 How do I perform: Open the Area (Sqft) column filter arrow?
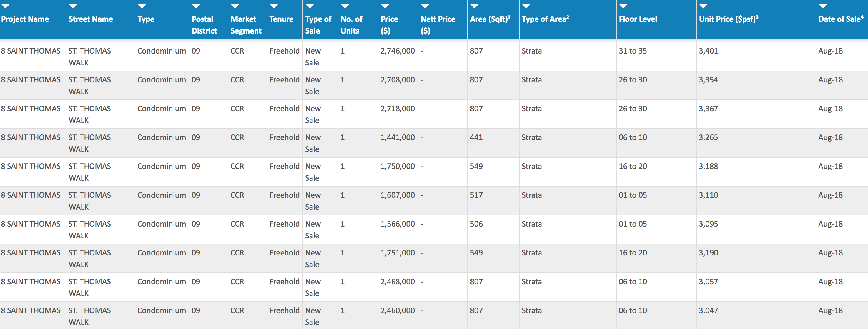click(x=474, y=6)
